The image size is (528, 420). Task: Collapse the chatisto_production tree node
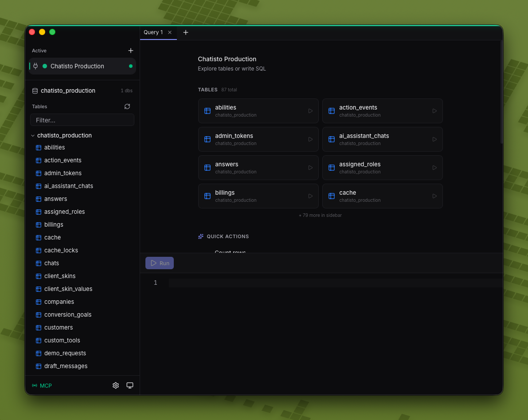[x=33, y=135]
